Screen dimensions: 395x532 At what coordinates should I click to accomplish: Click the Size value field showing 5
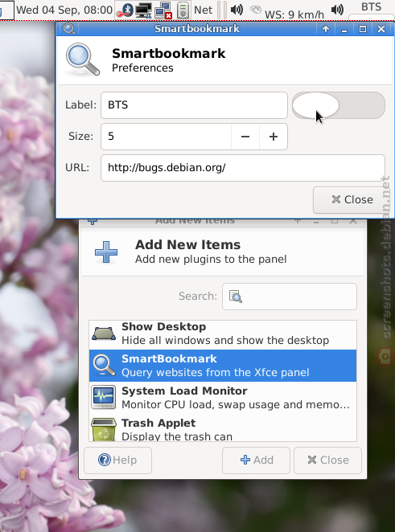(166, 137)
